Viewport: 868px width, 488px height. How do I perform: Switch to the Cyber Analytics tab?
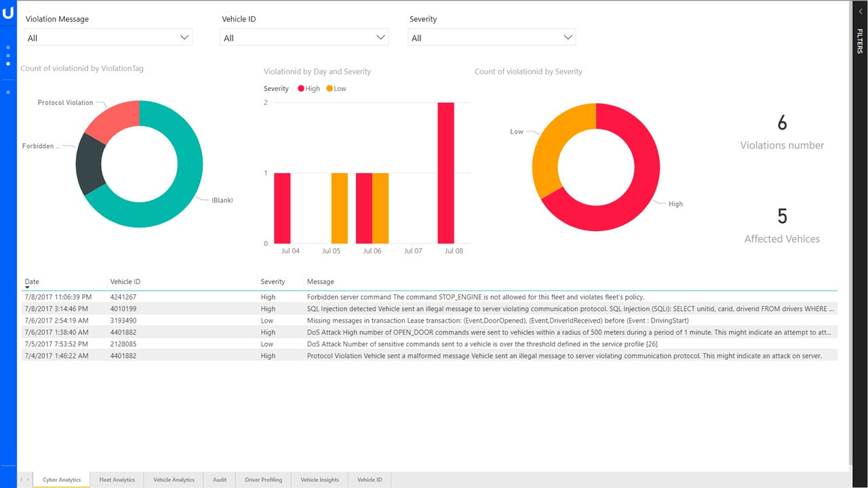[x=62, y=480]
